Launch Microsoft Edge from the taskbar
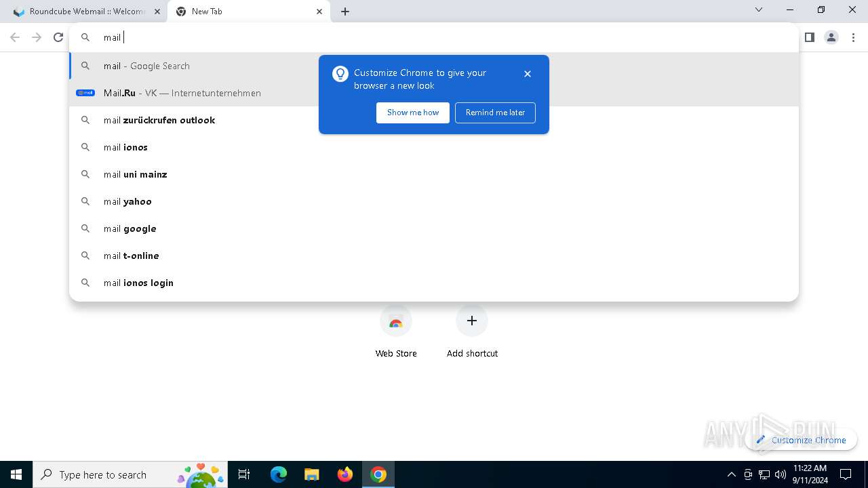The width and height of the screenshot is (868, 488). 279,474
